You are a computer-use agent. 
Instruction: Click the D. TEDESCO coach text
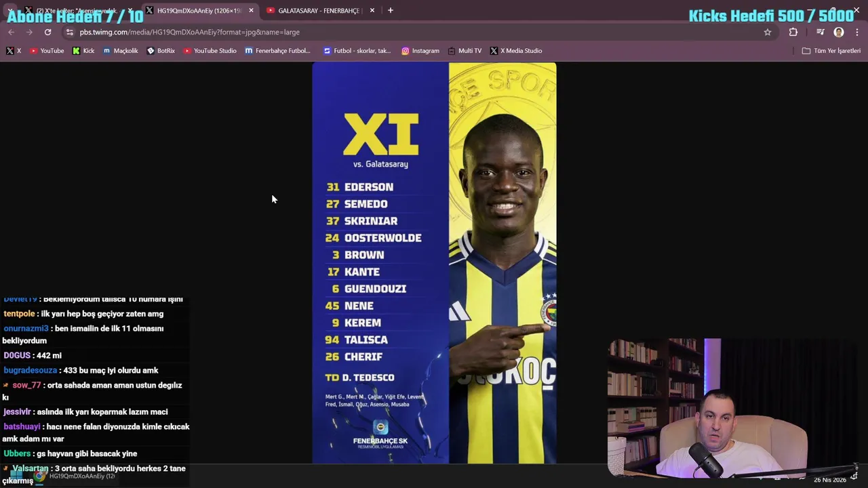pos(368,378)
